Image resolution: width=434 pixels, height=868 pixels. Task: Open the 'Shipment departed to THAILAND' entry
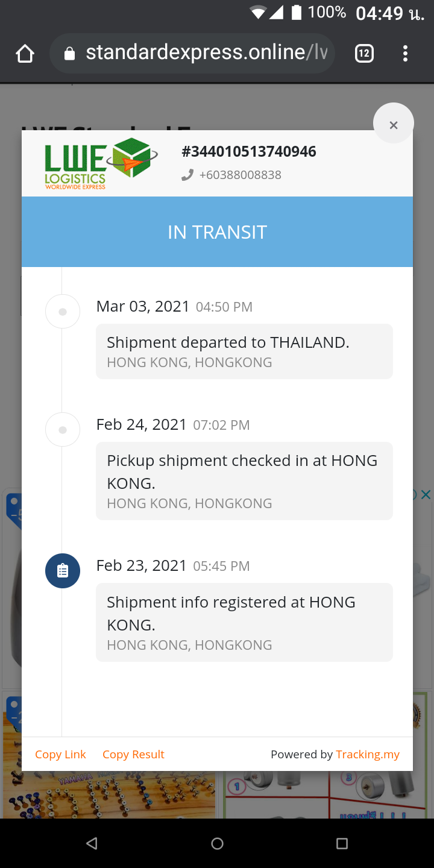point(244,351)
